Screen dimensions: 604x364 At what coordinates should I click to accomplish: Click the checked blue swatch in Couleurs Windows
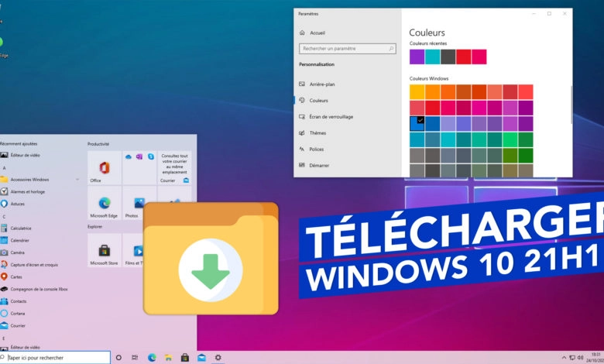[x=417, y=124]
